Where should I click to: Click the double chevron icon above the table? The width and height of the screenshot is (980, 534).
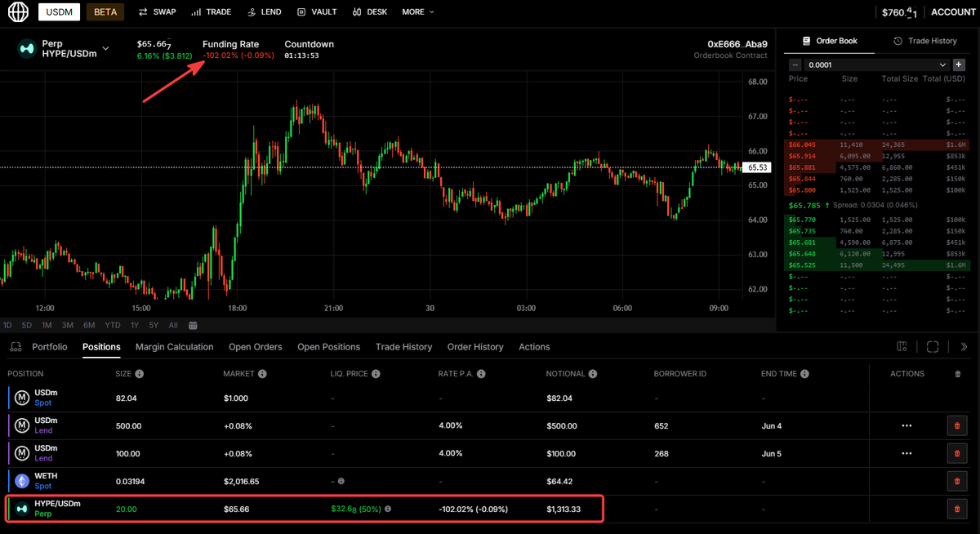pos(964,347)
